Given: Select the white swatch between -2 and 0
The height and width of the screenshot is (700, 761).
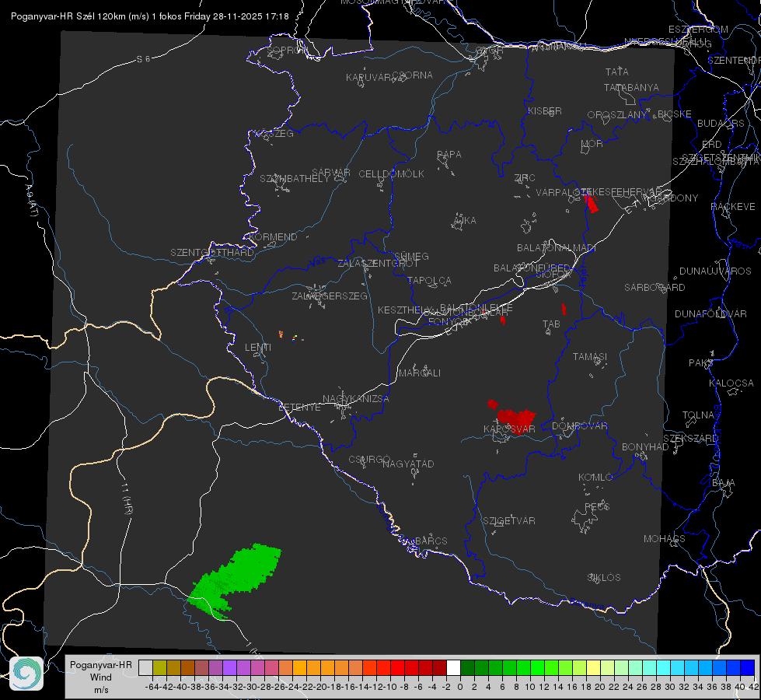Looking at the screenshot, I should click(453, 668).
